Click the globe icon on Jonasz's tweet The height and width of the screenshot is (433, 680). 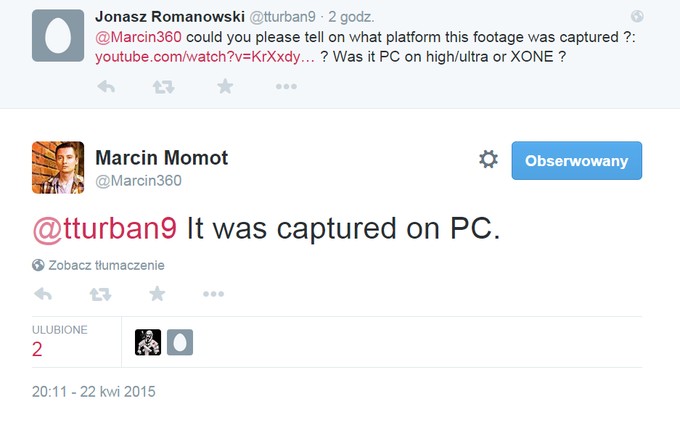638,16
